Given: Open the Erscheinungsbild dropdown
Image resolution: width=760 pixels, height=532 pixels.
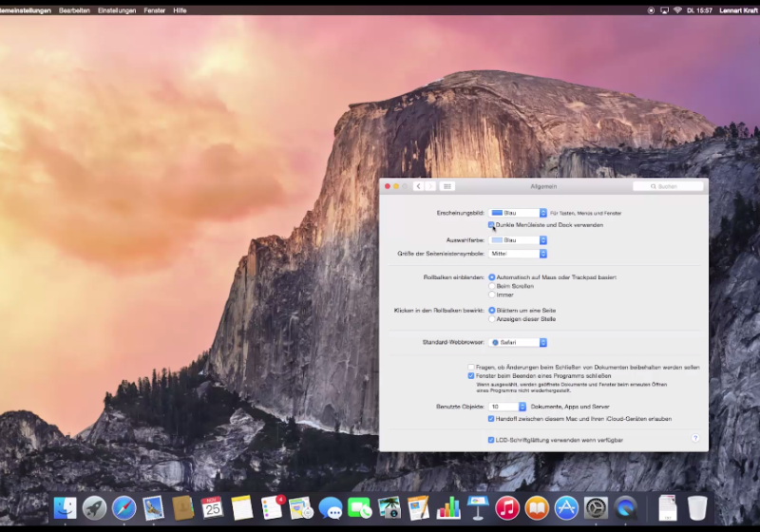Looking at the screenshot, I should [519, 213].
